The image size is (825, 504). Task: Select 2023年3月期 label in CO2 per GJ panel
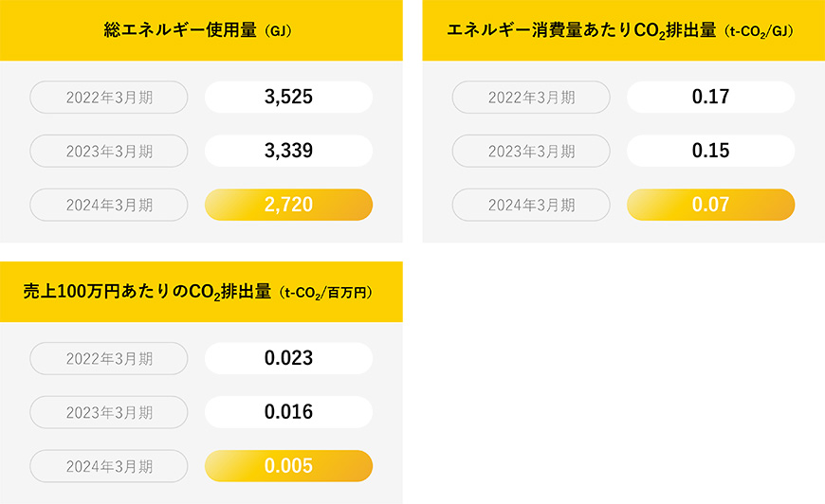pos(531,151)
